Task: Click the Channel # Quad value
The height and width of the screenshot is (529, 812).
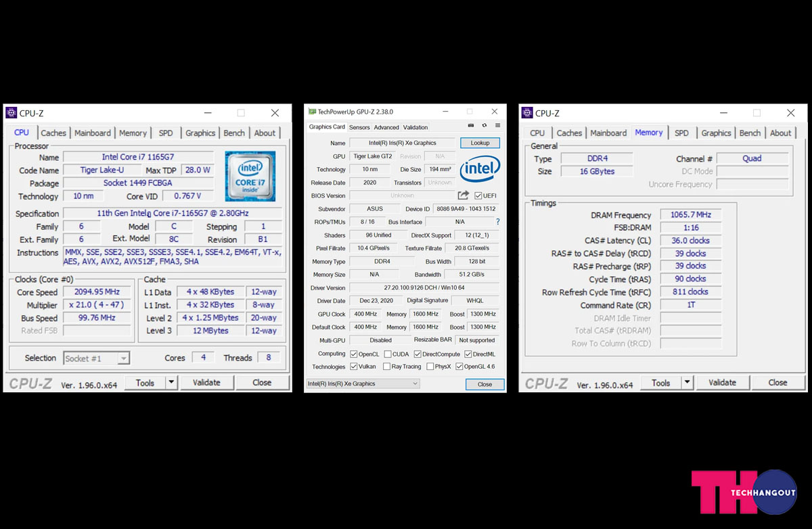Action: (x=752, y=159)
